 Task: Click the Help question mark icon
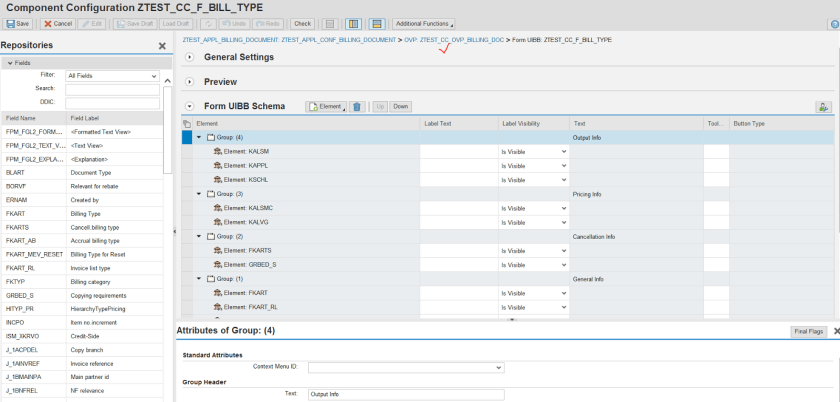click(834, 24)
